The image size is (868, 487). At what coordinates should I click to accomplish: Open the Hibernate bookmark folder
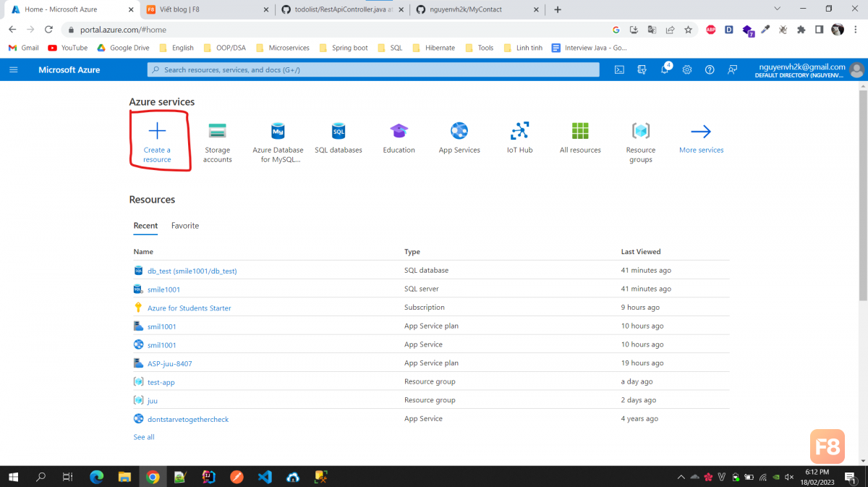(433, 48)
